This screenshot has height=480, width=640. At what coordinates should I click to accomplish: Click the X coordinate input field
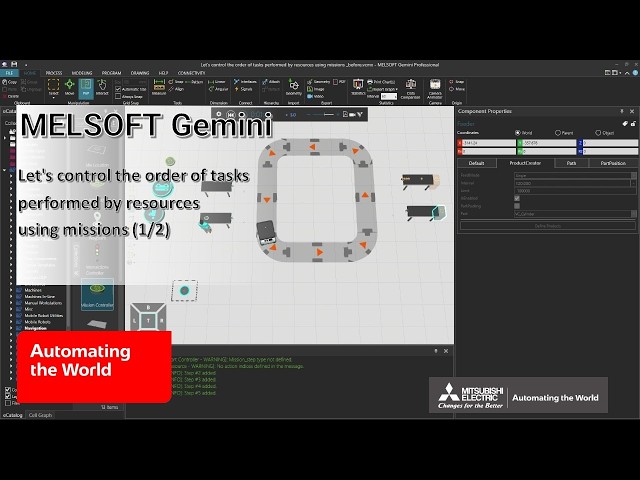tap(487, 143)
